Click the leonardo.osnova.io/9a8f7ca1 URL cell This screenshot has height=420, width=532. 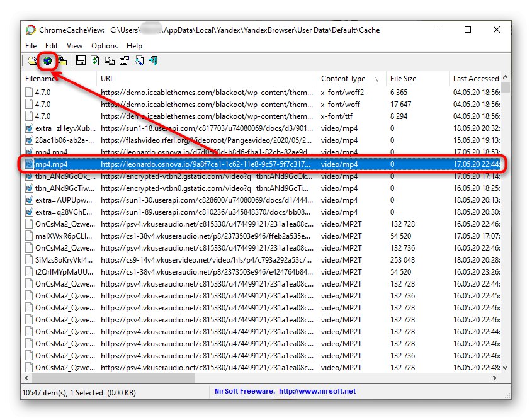click(x=206, y=164)
